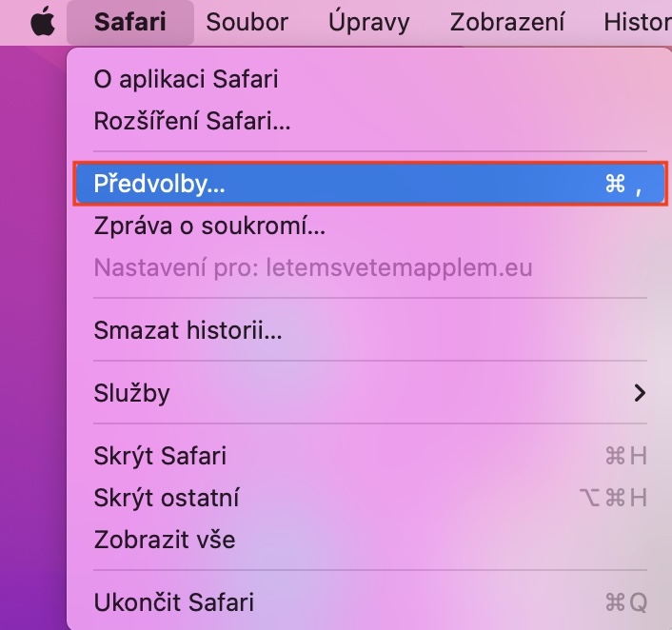Click greyed-out Nastavení pro: letemsvetemapplem.eu
Screen dimensions: 672x630
(x=312, y=267)
